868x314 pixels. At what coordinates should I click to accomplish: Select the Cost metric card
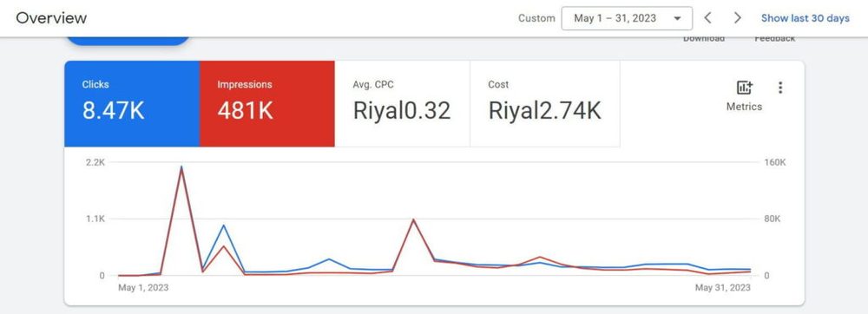point(545,104)
